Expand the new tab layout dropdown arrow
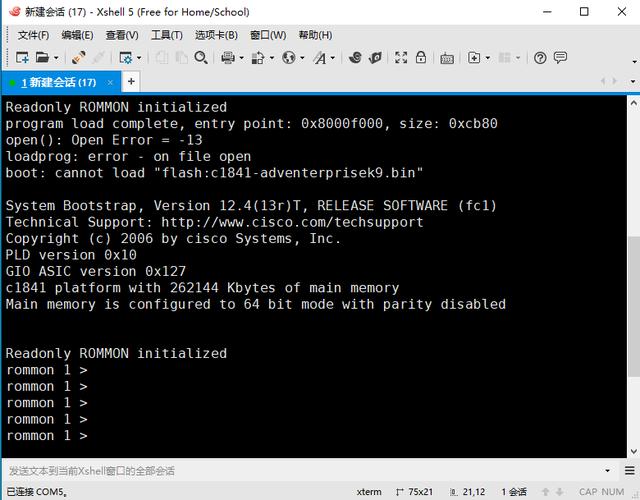Screen dimensions: 640x500 488,58
